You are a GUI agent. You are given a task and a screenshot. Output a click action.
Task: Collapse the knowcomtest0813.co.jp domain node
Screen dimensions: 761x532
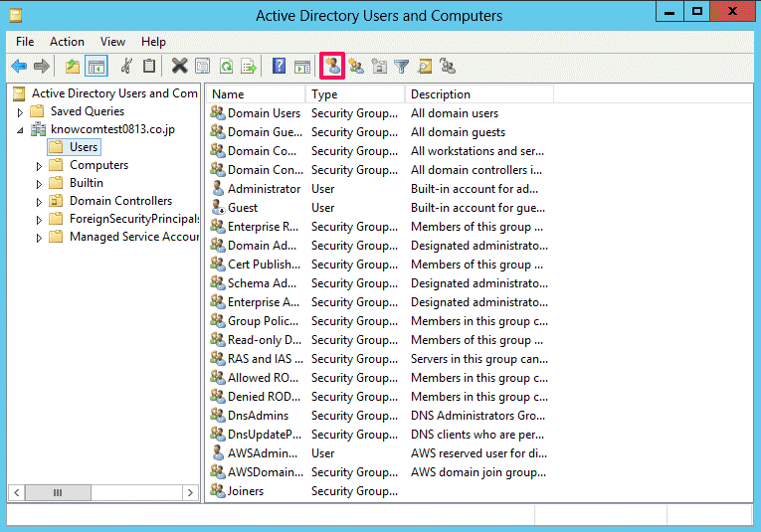point(20,130)
